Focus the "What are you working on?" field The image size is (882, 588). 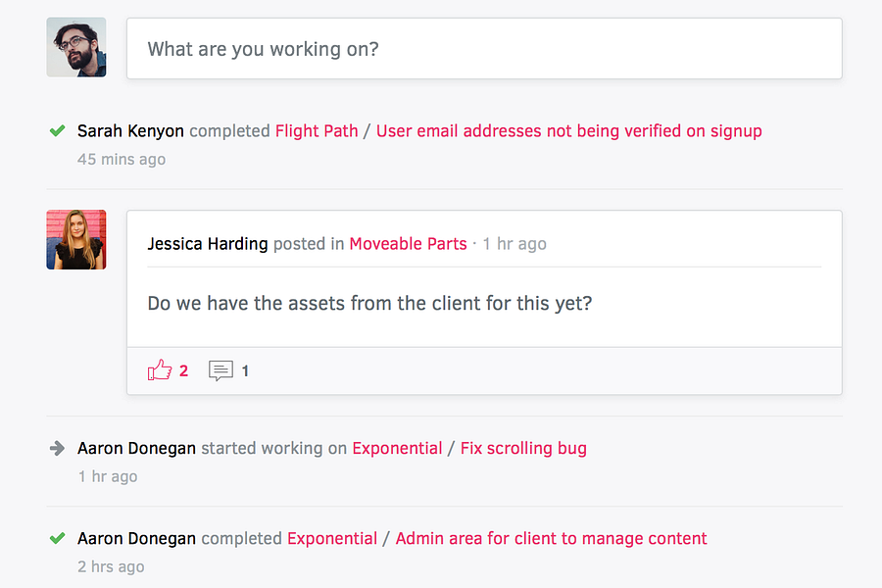coord(484,48)
